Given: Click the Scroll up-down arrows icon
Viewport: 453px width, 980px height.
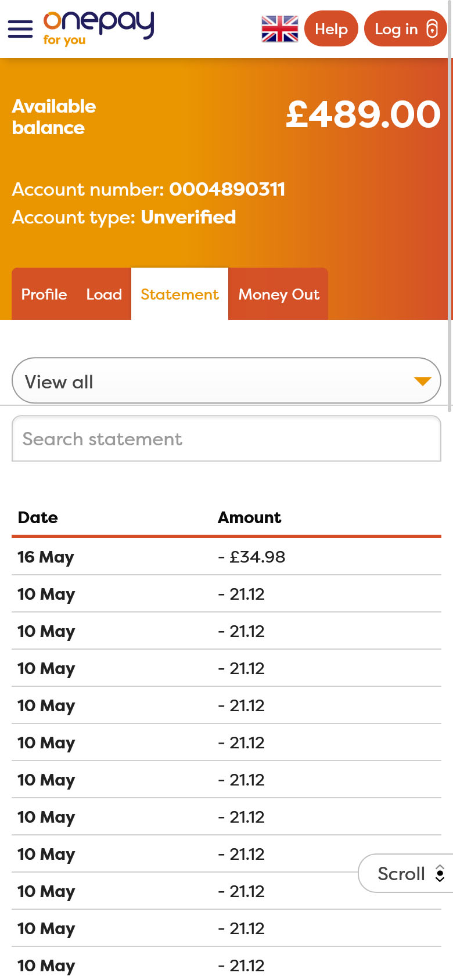Looking at the screenshot, I should [440, 873].
